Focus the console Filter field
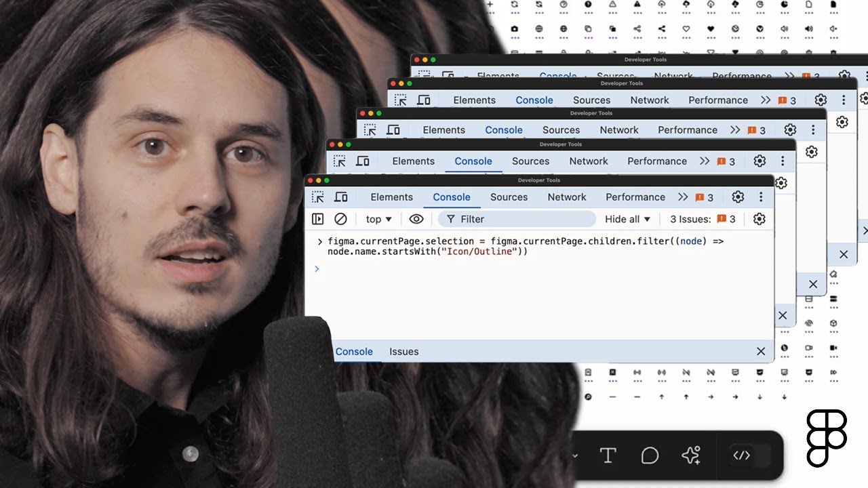Viewport: 868px width, 488px height. (517, 219)
